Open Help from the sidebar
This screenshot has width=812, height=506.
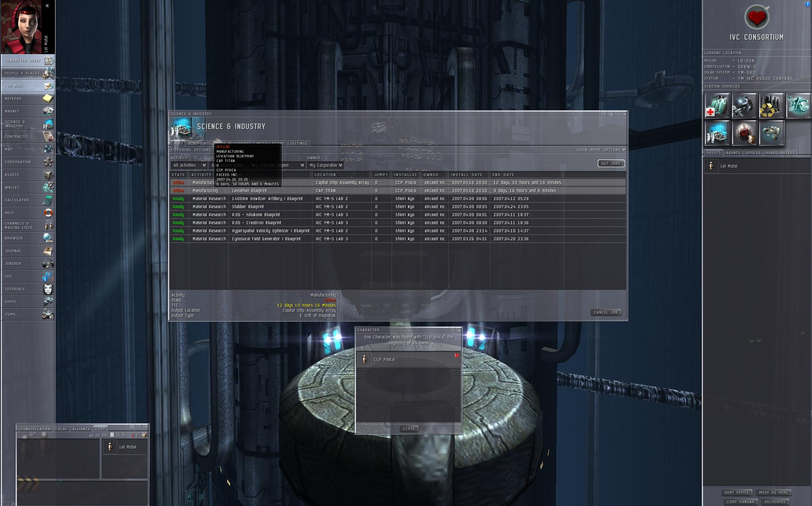coord(28,213)
